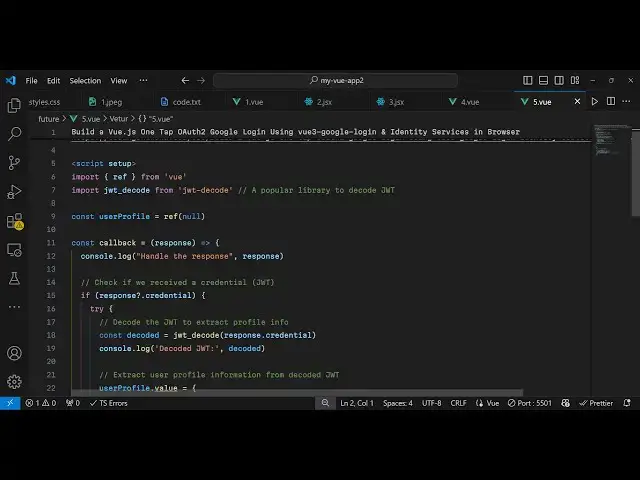Change end of line via CRLF
The image size is (640, 480).
458,403
